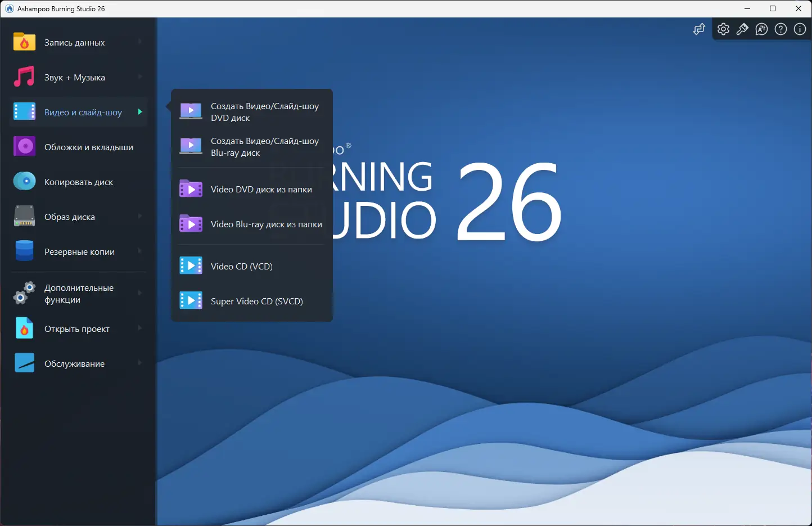Expand the Обслуживание submenu arrow
Screen dimensions: 812x526
click(140, 363)
